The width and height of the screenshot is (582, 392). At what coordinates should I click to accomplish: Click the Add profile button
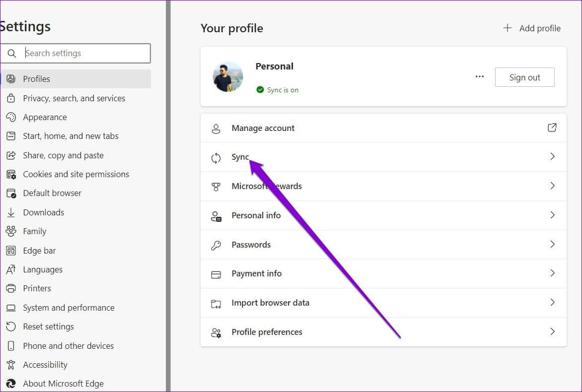pos(532,28)
